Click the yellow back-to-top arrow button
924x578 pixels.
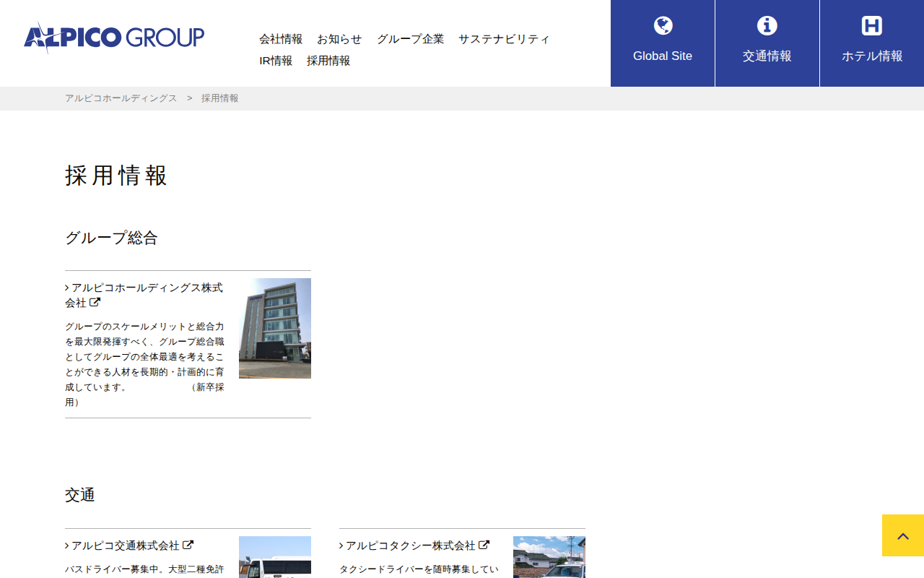click(903, 535)
